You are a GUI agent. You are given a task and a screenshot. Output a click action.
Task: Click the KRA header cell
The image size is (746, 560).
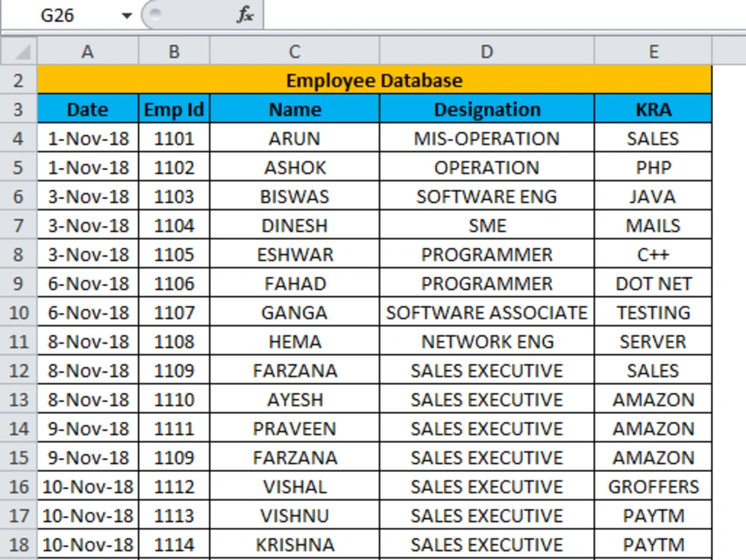pos(653,110)
